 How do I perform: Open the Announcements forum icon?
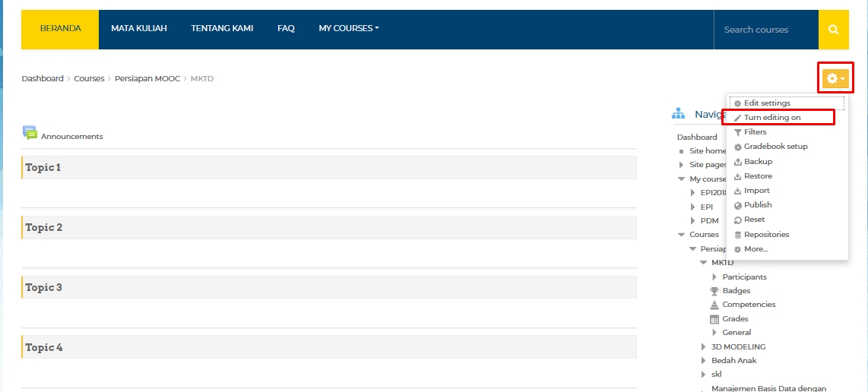point(30,134)
